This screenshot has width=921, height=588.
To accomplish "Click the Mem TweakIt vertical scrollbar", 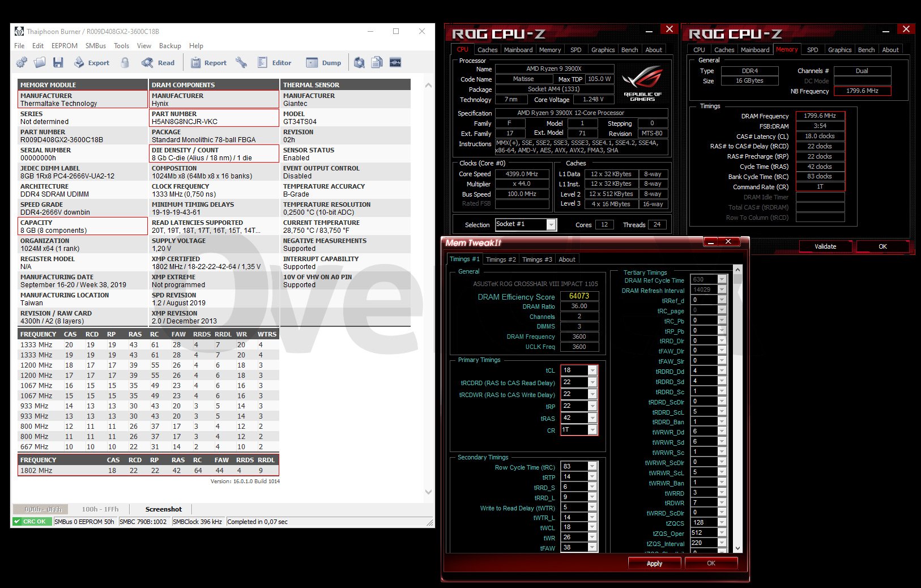I will [x=737, y=408].
